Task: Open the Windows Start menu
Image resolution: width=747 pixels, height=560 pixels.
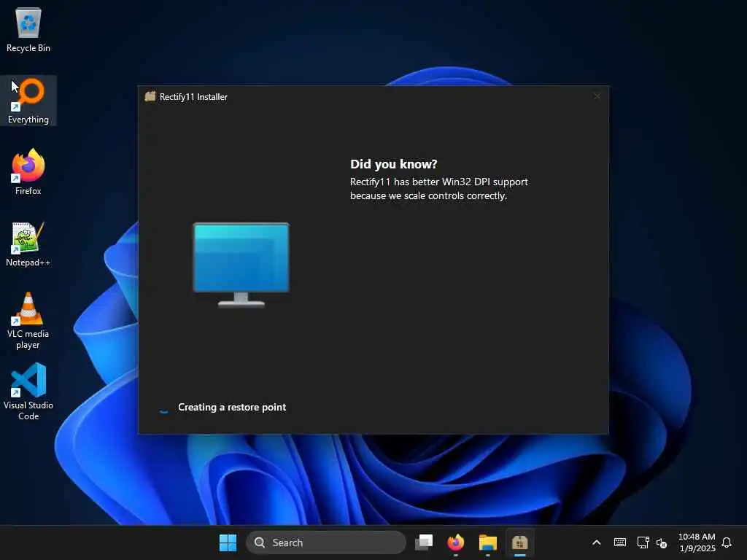Action: coord(228,542)
